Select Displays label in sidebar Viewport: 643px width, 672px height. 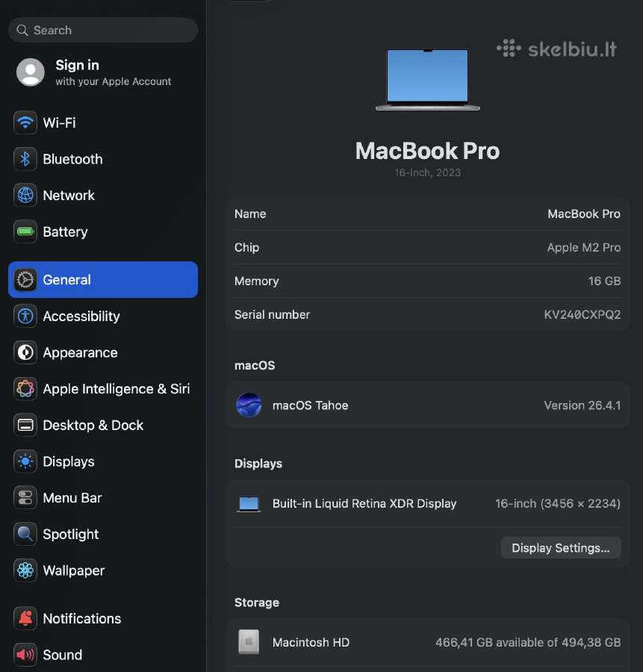click(x=69, y=461)
